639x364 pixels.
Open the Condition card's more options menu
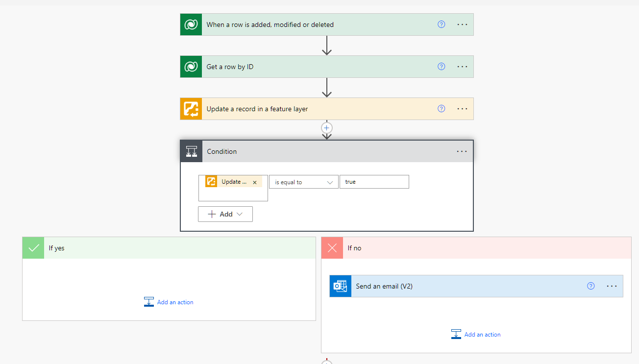pyautogui.click(x=461, y=151)
